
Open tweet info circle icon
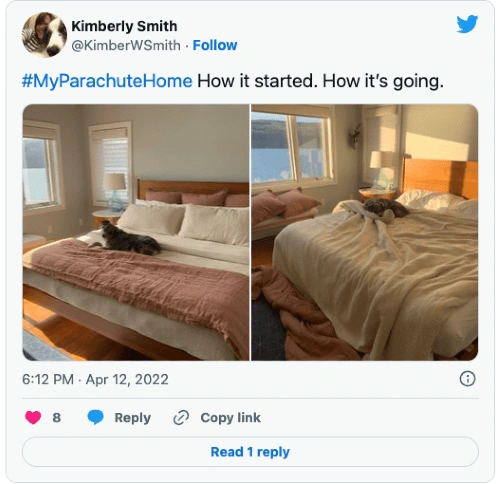(467, 379)
